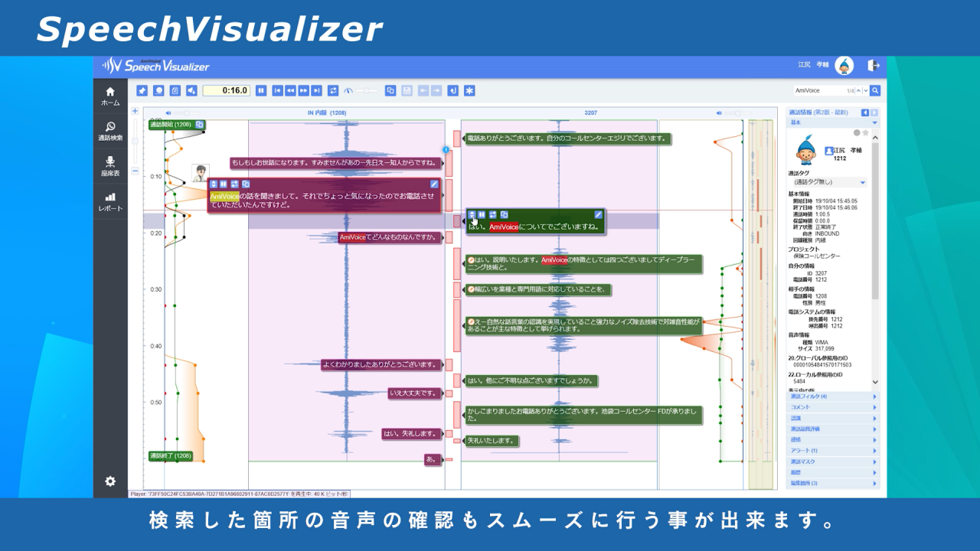Fast-forward the audio playback

point(304,90)
